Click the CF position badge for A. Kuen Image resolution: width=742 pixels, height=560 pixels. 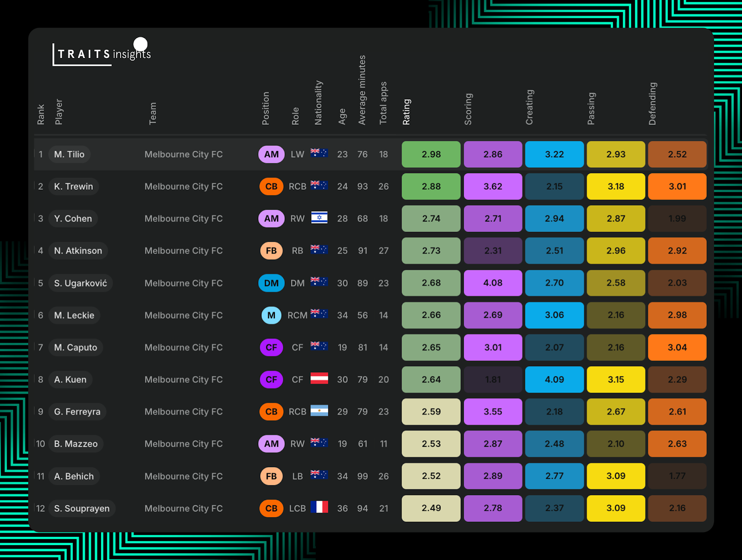click(x=271, y=380)
